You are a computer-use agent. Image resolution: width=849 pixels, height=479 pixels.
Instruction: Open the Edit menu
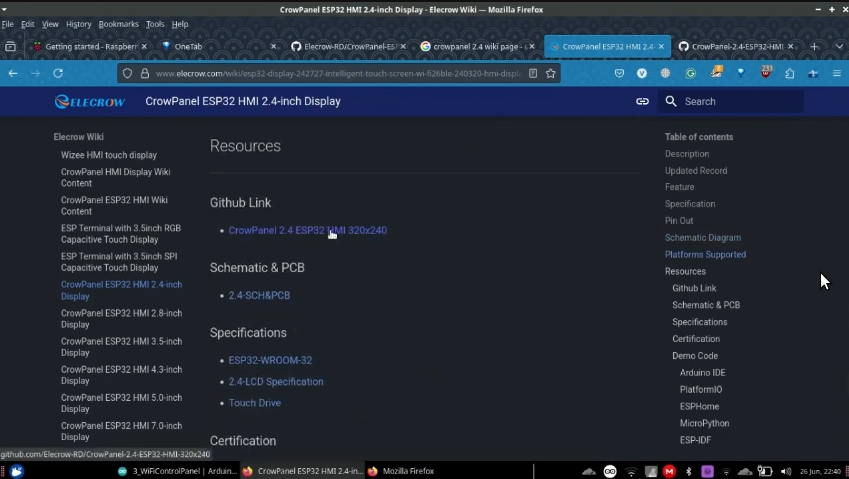[x=28, y=24]
